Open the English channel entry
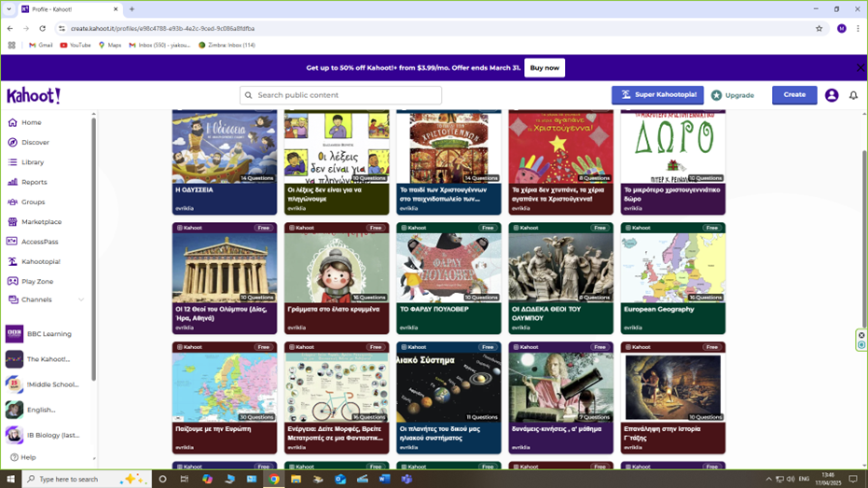Image resolution: width=868 pixels, height=488 pixels. coord(41,410)
